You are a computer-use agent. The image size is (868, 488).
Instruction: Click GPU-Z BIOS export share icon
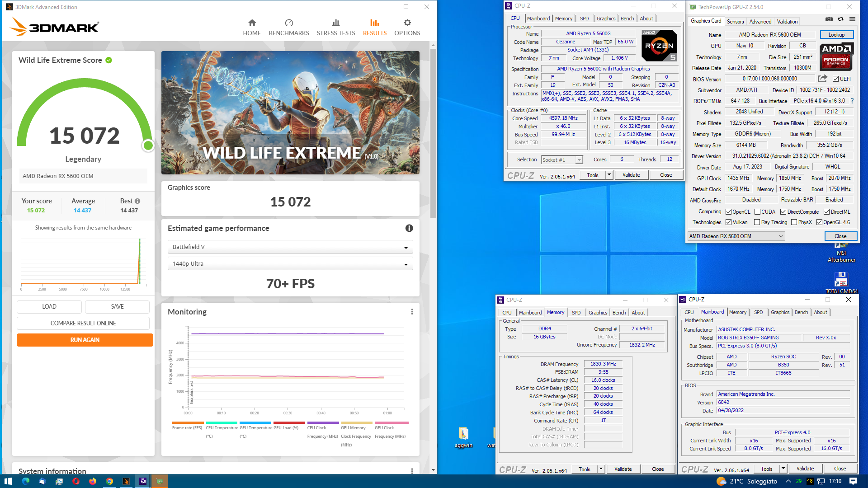[x=822, y=79]
